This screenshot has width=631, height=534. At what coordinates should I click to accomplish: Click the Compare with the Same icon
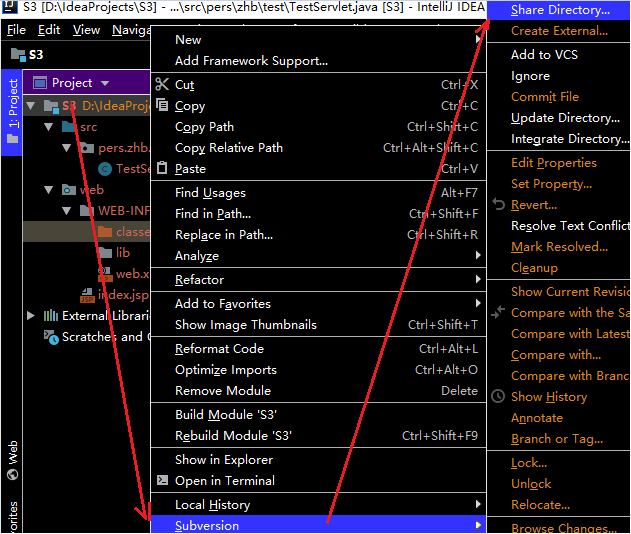(x=498, y=312)
